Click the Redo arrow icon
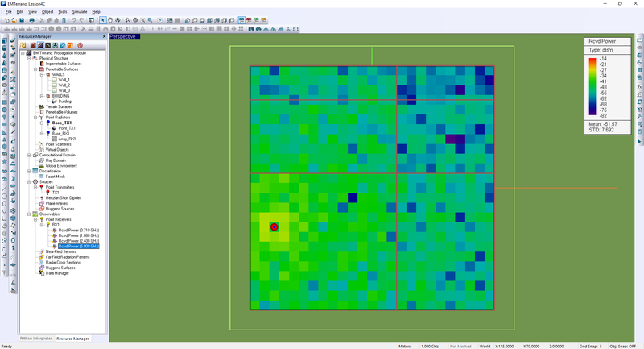 click(x=81, y=20)
